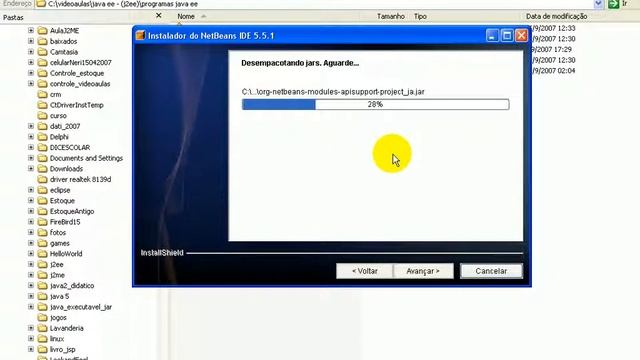Click the green Ir go arrow icon
The width and height of the screenshot is (640, 360).
tap(613, 4)
